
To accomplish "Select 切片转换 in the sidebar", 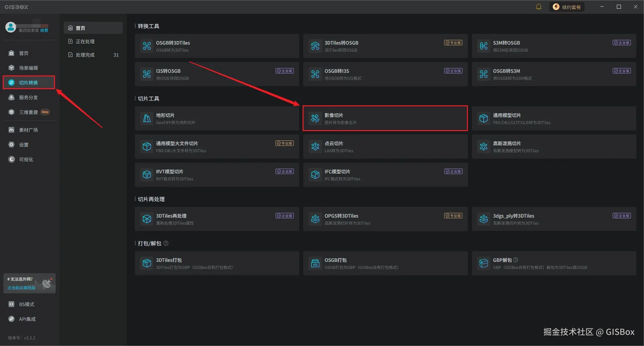I will 29,82.
